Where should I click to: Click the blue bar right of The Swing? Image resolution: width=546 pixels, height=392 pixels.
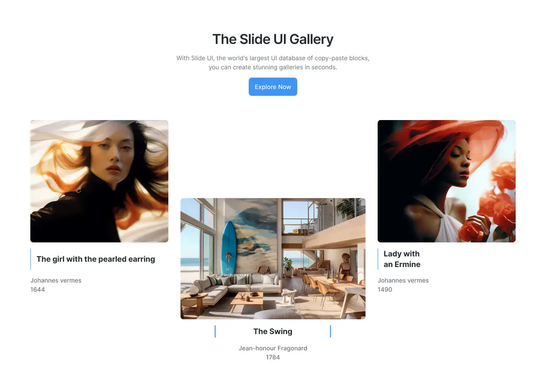click(330, 331)
